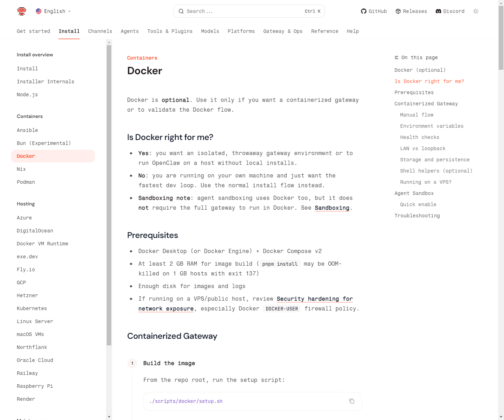Open Hetzner hosting page
Image resolution: width=504 pixels, height=420 pixels.
coord(53,295)
